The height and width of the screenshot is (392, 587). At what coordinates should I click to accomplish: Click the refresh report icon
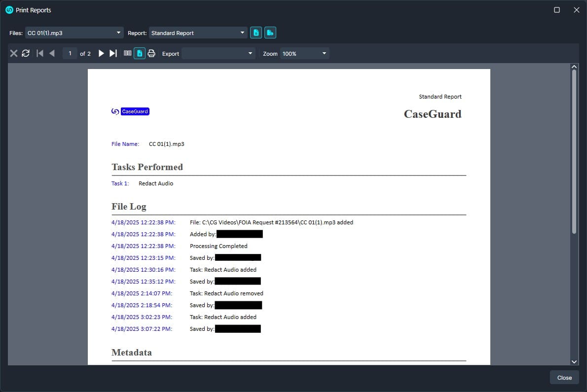click(26, 53)
